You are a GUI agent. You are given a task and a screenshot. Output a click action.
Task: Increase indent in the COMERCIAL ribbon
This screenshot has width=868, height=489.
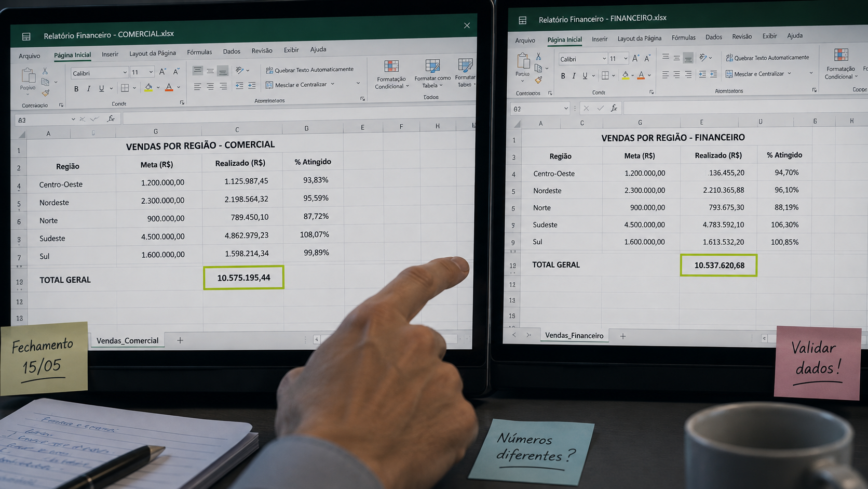[252, 85]
